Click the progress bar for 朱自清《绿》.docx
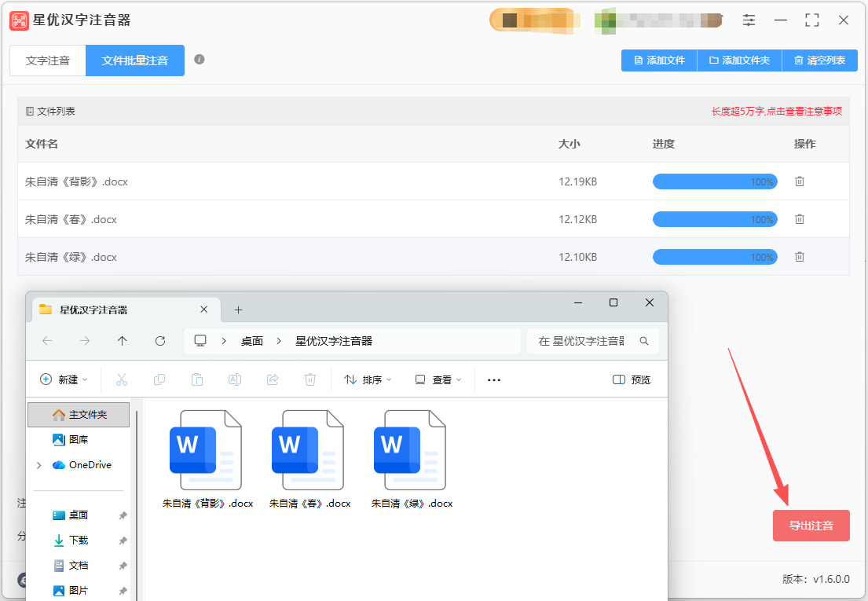This screenshot has width=868, height=601. point(715,257)
